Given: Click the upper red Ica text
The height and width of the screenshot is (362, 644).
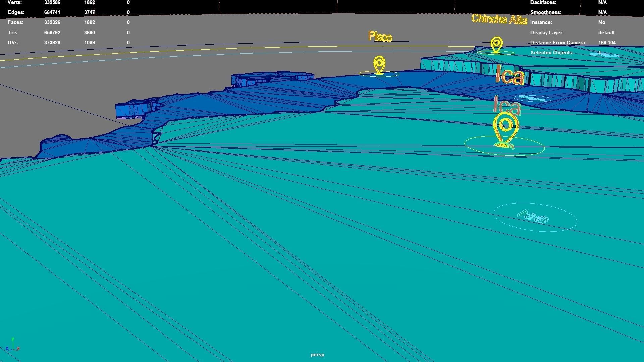Looking at the screenshot, I should (509, 75).
